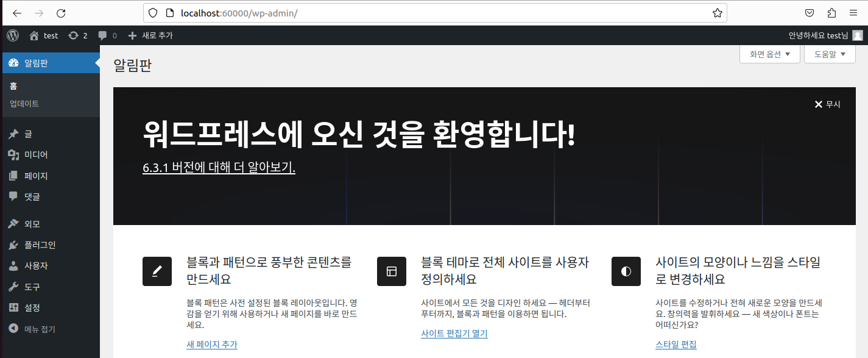Open the 새로 추가 menu label
The image size is (868, 358).
click(x=158, y=35)
